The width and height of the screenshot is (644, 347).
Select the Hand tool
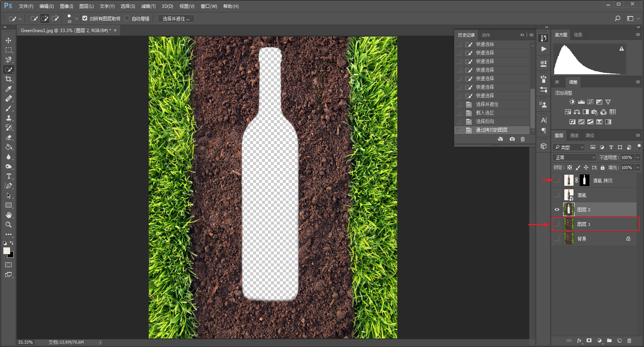pos(9,215)
